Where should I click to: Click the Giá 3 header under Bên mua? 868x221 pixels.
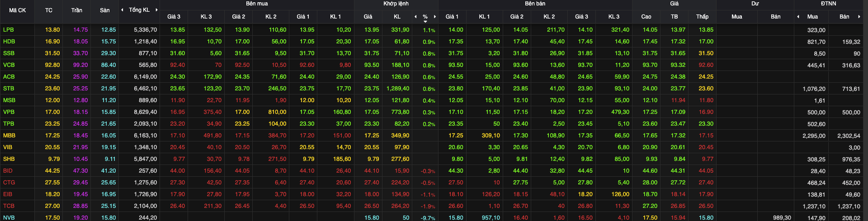[174, 17]
